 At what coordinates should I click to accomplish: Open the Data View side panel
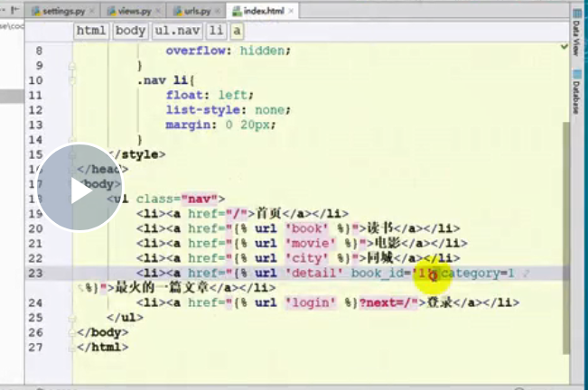[577, 33]
